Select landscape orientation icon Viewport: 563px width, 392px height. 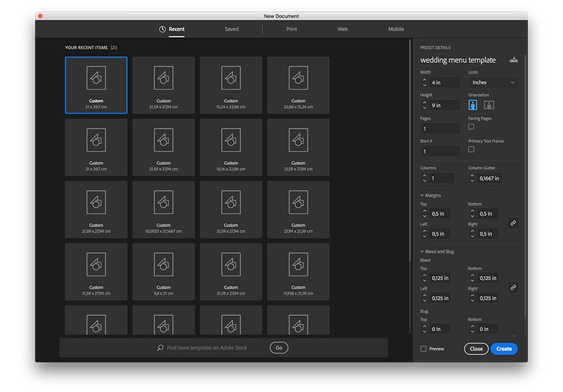(489, 105)
